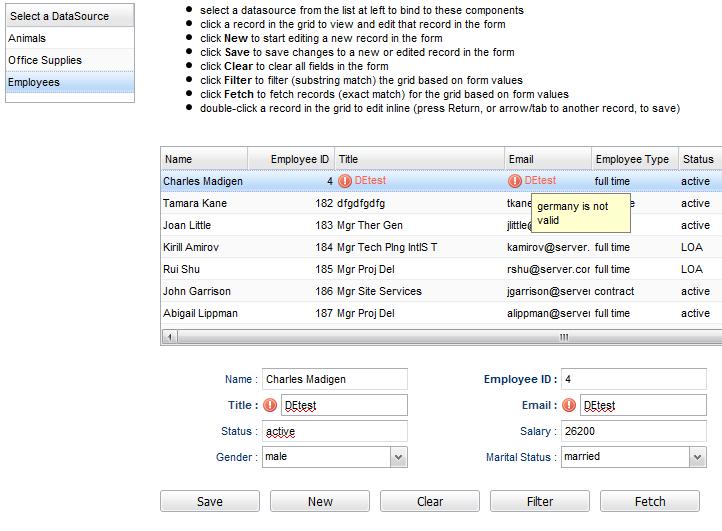Viewport: 722px width, 531px height.
Task: Click the Salary input field
Action: point(633,431)
